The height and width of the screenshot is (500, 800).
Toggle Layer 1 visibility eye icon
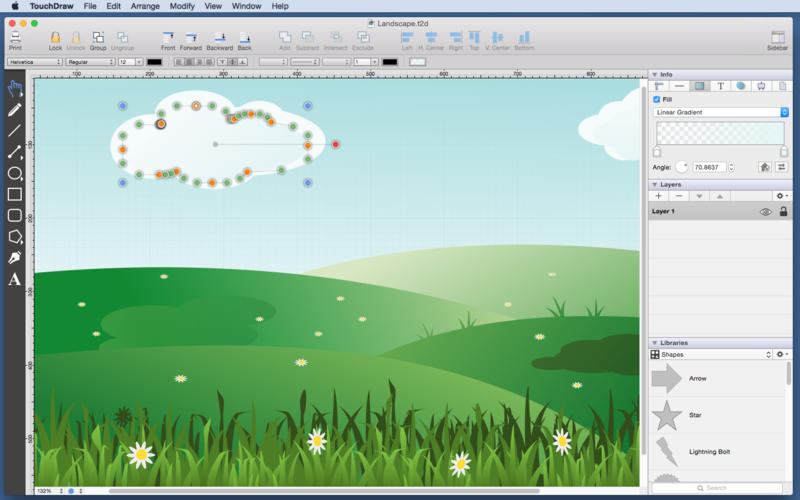pyautogui.click(x=766, y=212)
